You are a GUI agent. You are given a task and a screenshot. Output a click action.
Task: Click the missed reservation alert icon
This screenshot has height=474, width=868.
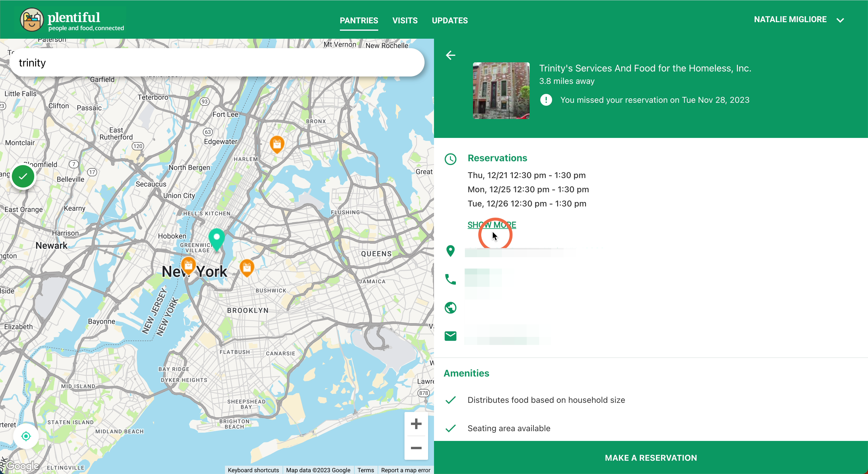(546, 100)
